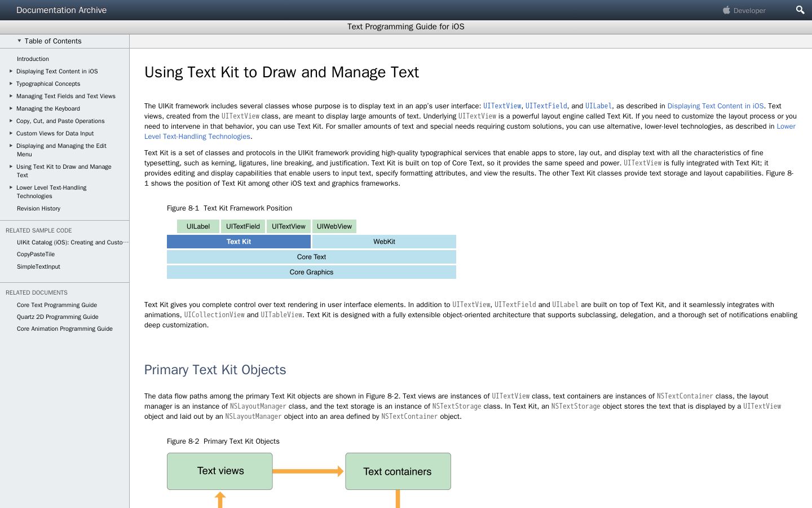Expand Displaying Text Content in iOS chapter

tap(11, 71)
